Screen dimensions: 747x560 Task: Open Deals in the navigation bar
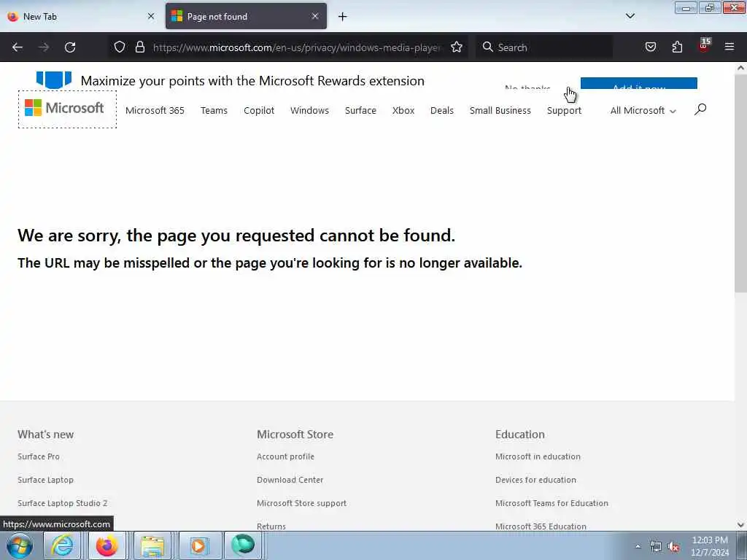tap(441, 111)
